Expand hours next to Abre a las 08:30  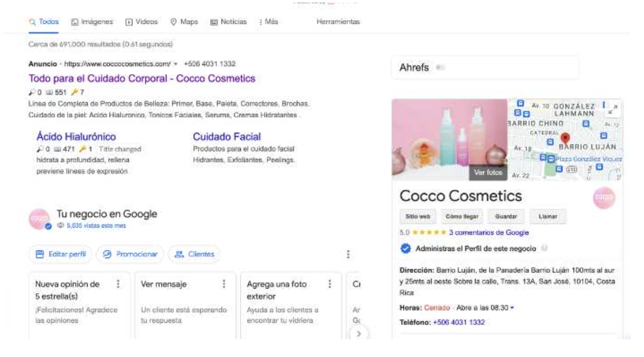[512, 308]
